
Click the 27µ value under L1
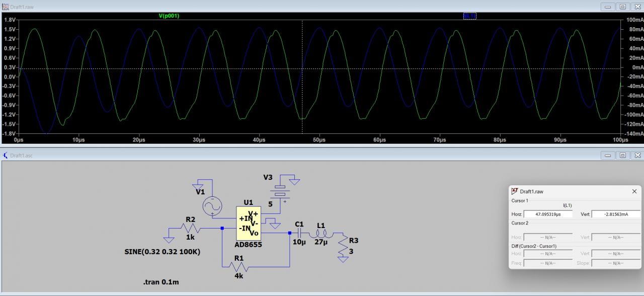[x=321, y=242]
